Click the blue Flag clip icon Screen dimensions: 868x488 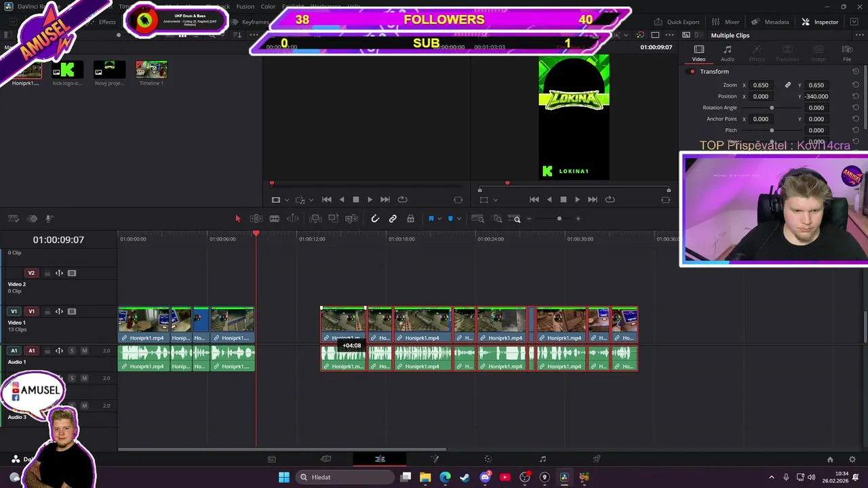431,218
